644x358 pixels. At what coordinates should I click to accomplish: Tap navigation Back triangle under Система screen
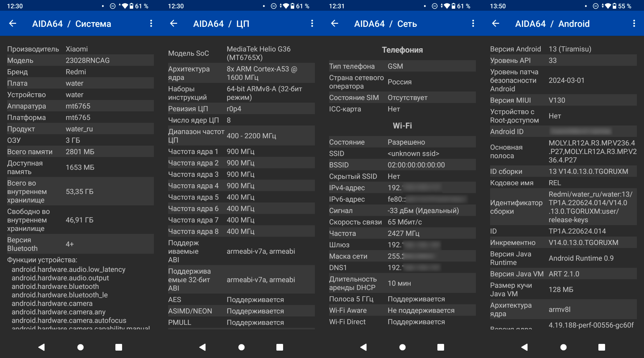coord(42,347)
